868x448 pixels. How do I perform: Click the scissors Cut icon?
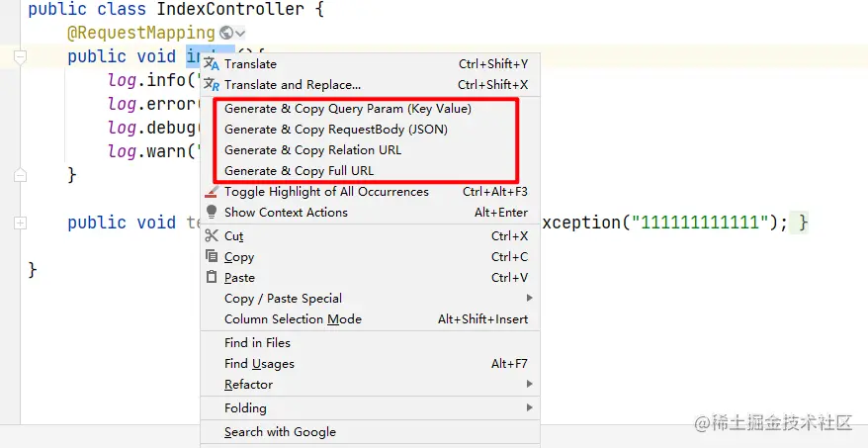(x=211, y=236)
